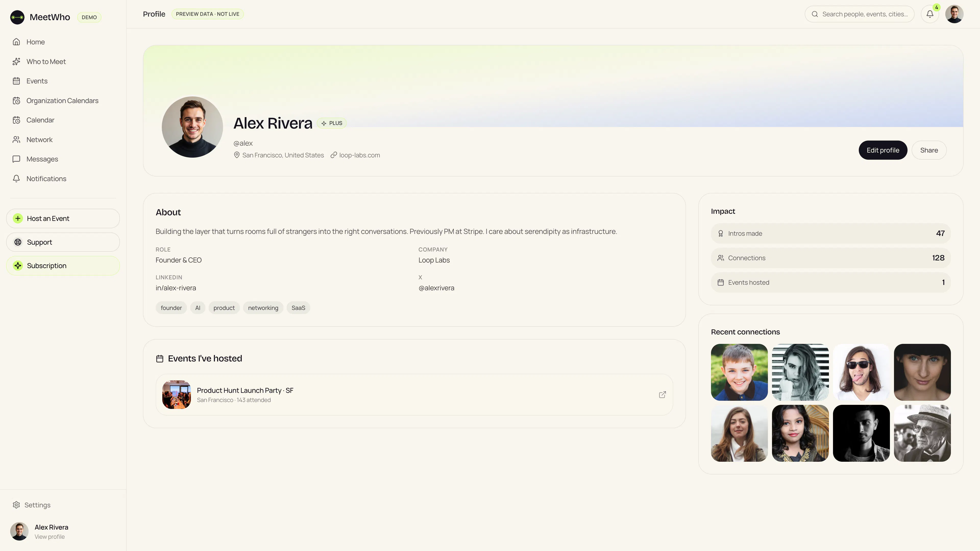Image resolution: width=980 pixels, height=551 pixels.
Task: Open the dark shadowed man connection photo
Action: coord(861,433)
